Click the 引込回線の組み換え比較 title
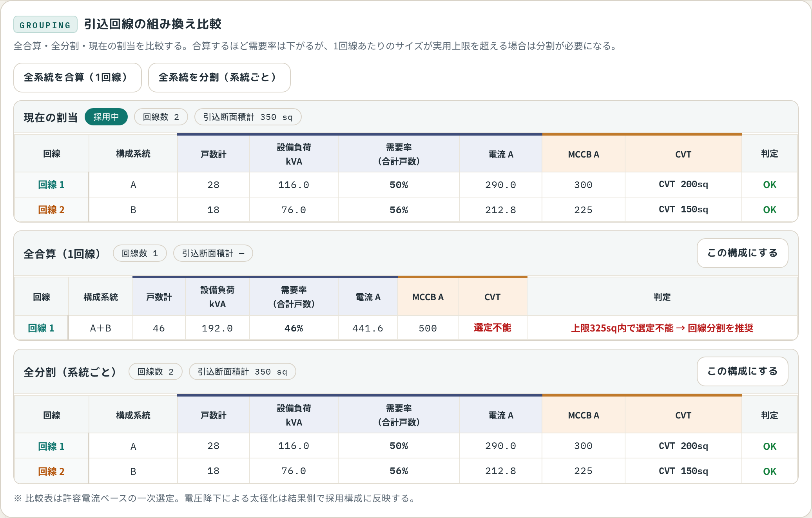The image size is (812, 518). (153, 24)
